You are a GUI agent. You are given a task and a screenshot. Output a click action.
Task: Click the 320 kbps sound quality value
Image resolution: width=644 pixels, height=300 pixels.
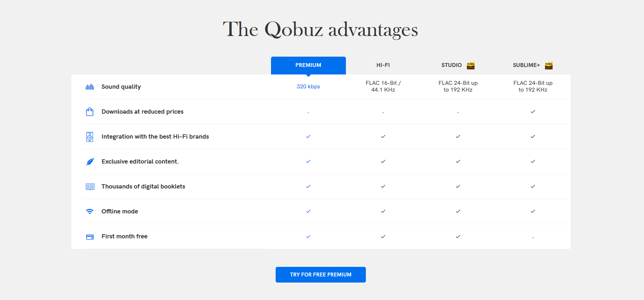pyautogui.click(x=308, y=87)
